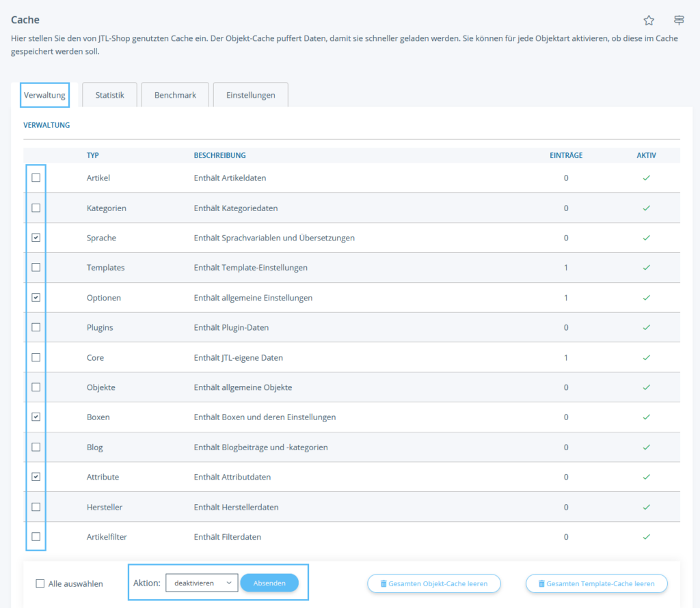Viewport: 700px width, 608px height.
Task: Click Gesamten Objekt-Cache leeren button
Action: click(x=433, y=583)
